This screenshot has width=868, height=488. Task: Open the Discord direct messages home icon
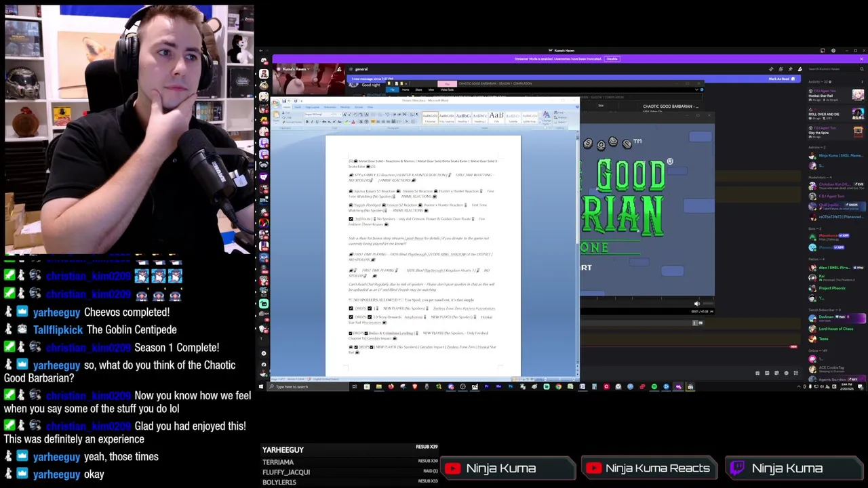pyautogui.click(x=264, y=60)
